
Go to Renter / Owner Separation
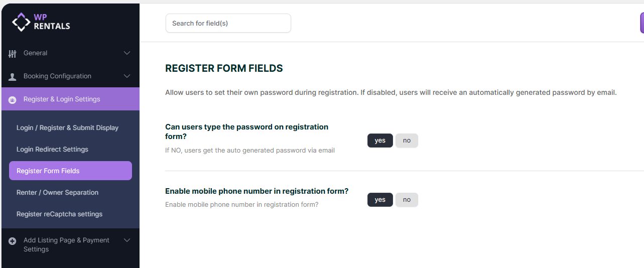pos(57,192)
